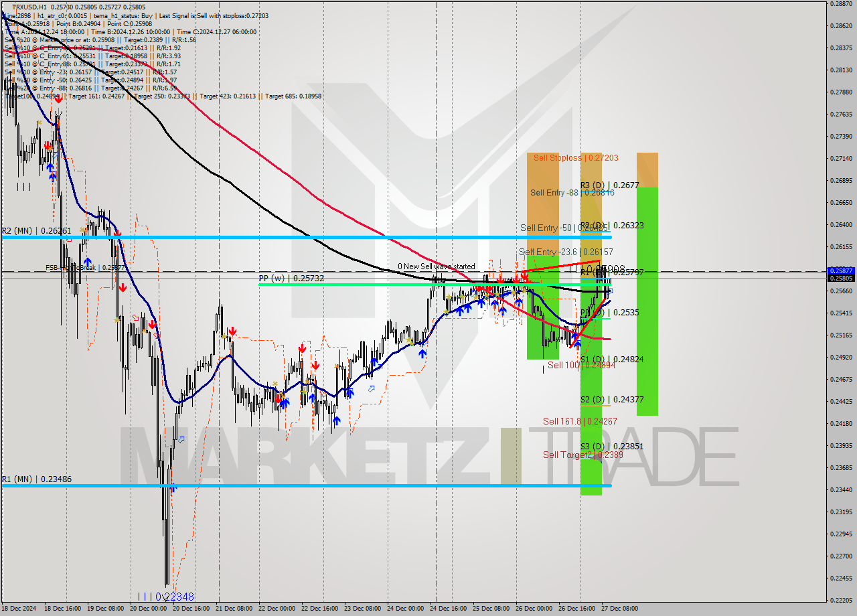Click the '| | | 0.22348' low label
The width and height of the screenshot is (857, 616).
point(165,597)
